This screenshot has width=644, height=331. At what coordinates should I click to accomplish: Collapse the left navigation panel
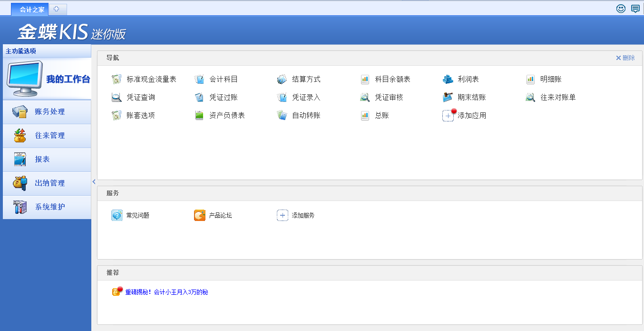tap(94, 181)
